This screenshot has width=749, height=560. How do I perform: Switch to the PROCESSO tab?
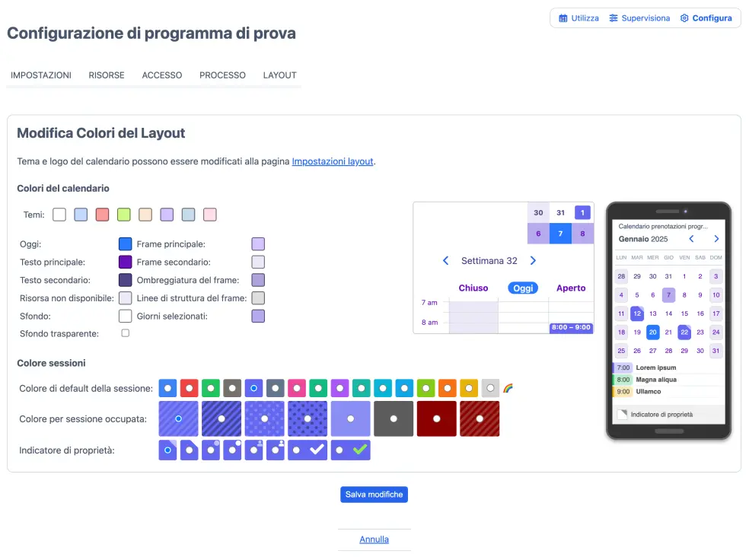222,75
